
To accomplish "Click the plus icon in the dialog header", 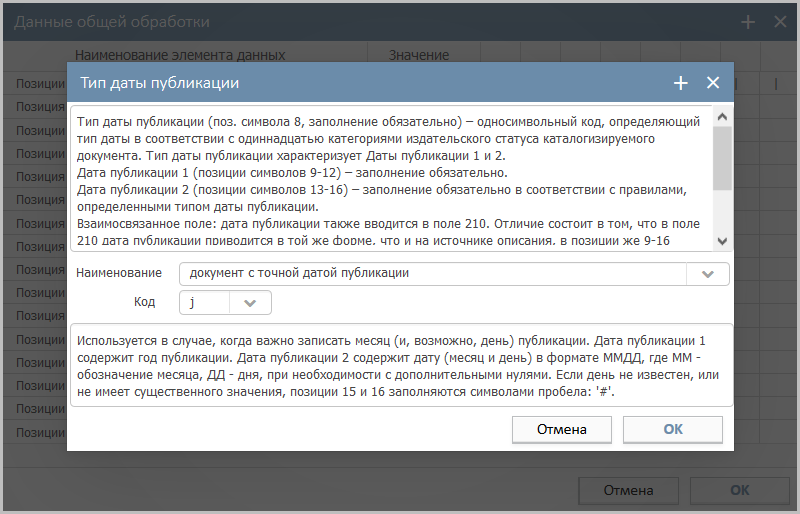I will click(x=681, y=83).
